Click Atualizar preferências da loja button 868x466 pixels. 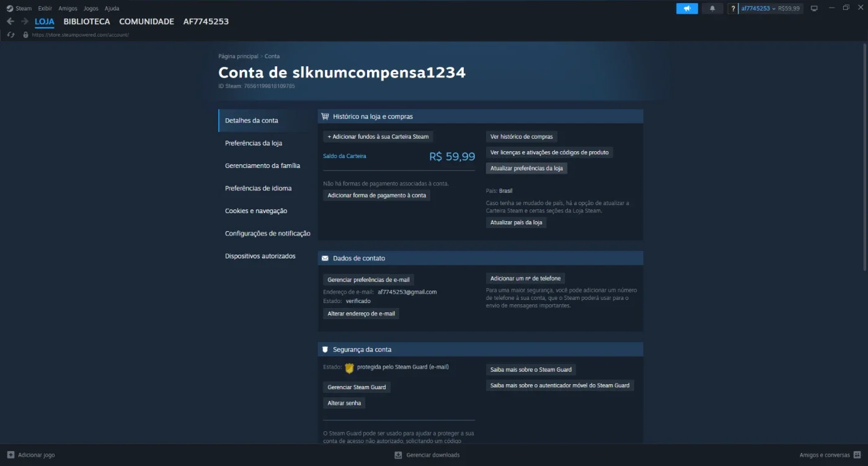coord(526,168)
